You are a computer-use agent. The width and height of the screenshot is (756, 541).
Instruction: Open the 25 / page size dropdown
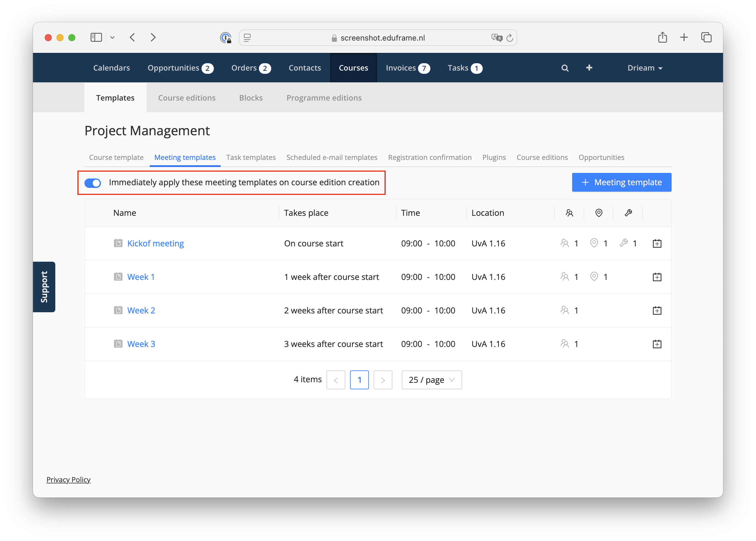coord(432,380)
